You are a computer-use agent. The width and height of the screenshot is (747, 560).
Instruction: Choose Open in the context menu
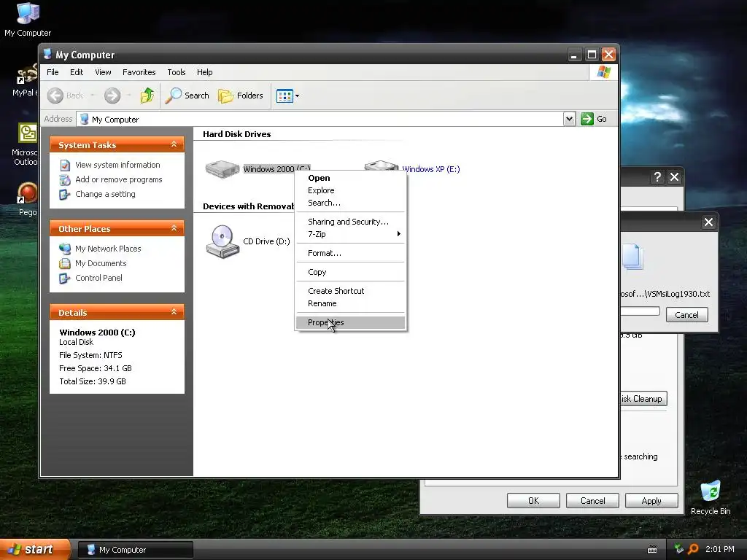(x=350, y=178)
